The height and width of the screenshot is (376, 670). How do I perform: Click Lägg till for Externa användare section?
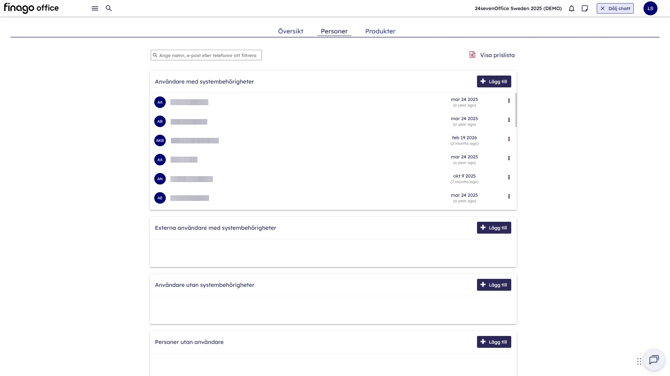click(494, 228)
